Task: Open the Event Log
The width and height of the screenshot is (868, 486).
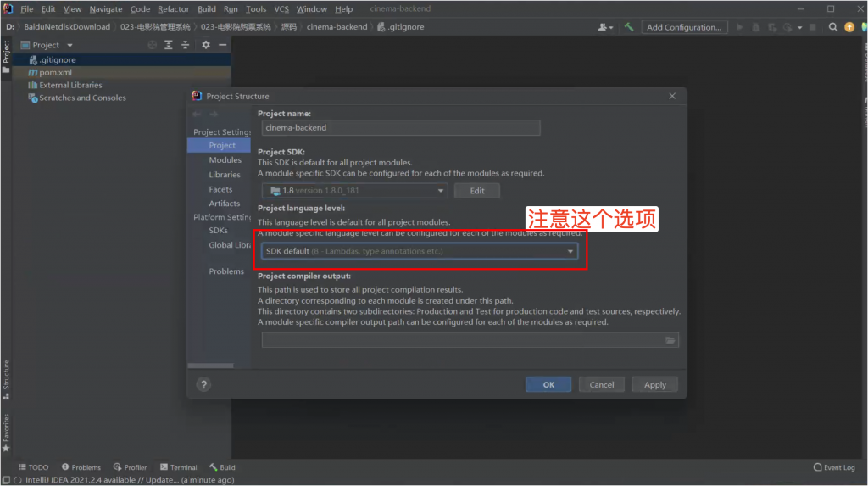Action: tap(834, 467)
